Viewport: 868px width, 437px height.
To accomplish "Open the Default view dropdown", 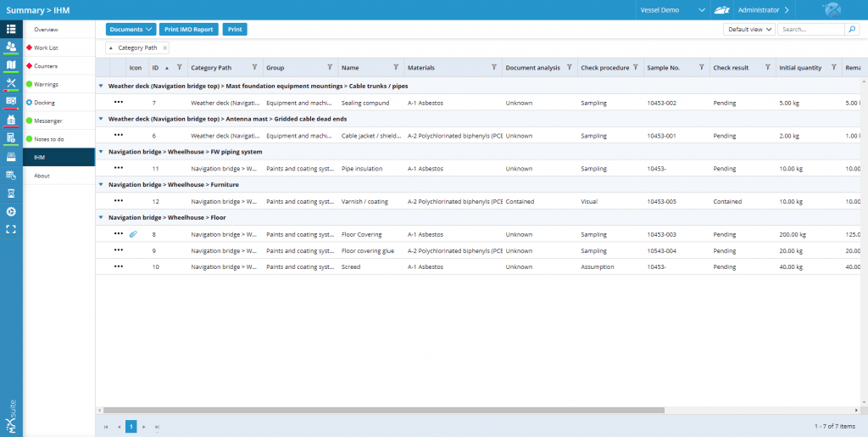I will tap(748, 29).
